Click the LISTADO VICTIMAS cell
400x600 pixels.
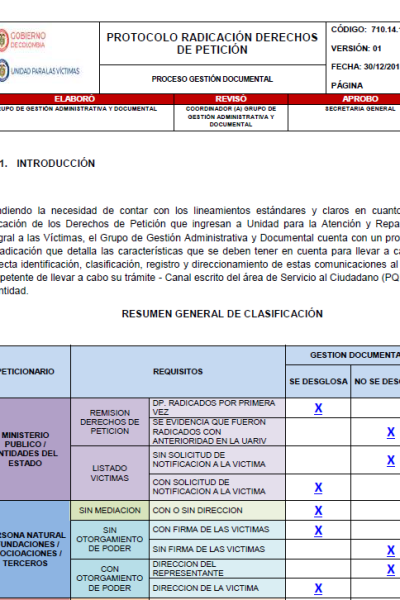[110, 473]
